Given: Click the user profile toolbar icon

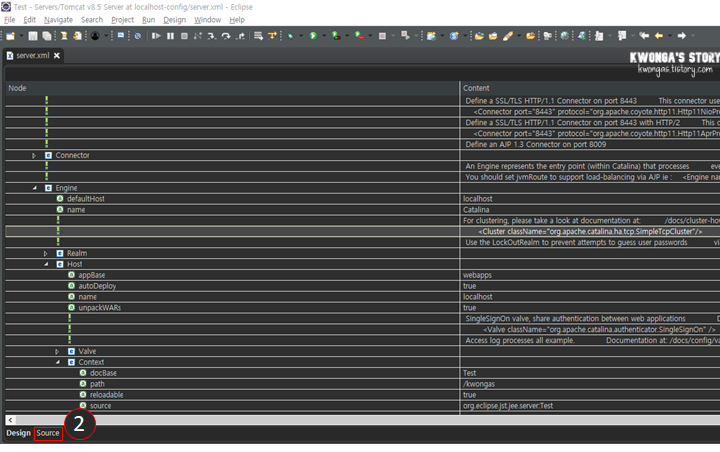Looking at the screenshot, I should [95, 36].
